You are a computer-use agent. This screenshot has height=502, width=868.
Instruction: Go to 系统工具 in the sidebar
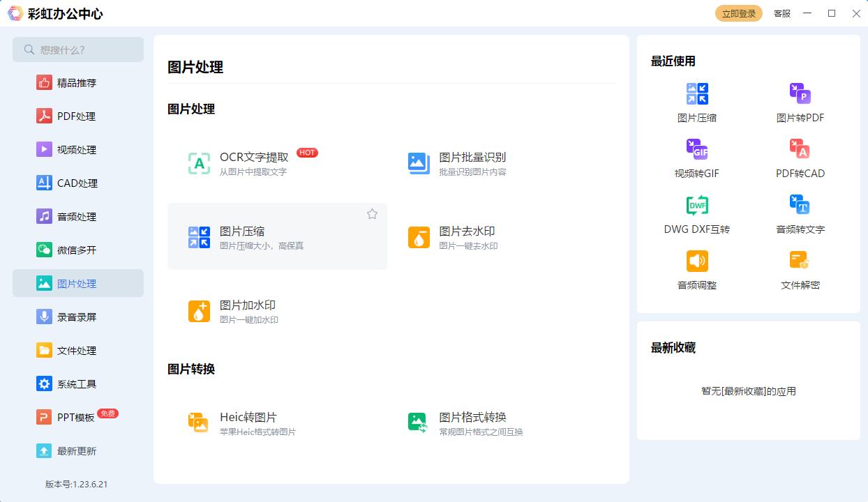click(x=77, y=383)
